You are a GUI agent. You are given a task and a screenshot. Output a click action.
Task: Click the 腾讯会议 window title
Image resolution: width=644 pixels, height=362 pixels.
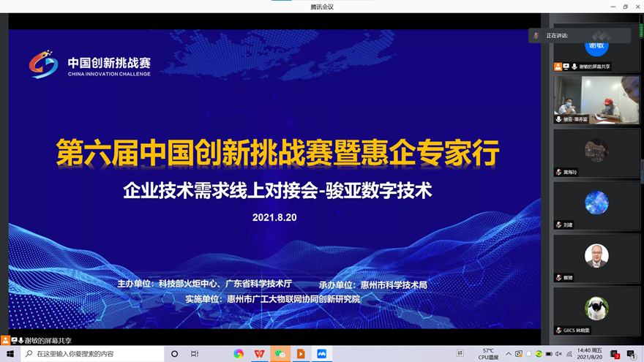point(322,7)
